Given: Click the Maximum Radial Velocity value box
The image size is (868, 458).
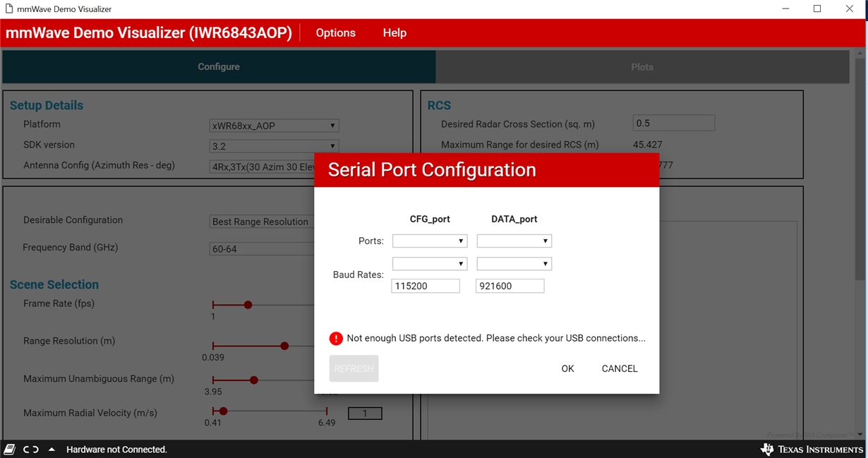Looking at the screenshot, I should (x=365, y=414).
